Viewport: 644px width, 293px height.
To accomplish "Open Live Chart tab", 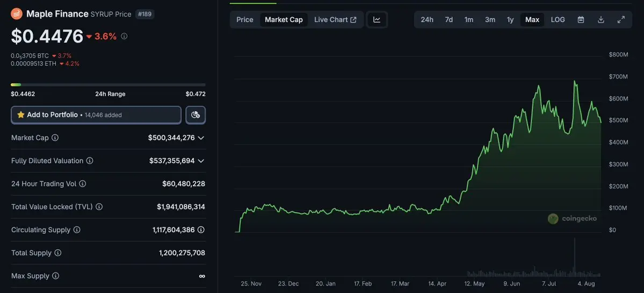I will click(335, 20).
